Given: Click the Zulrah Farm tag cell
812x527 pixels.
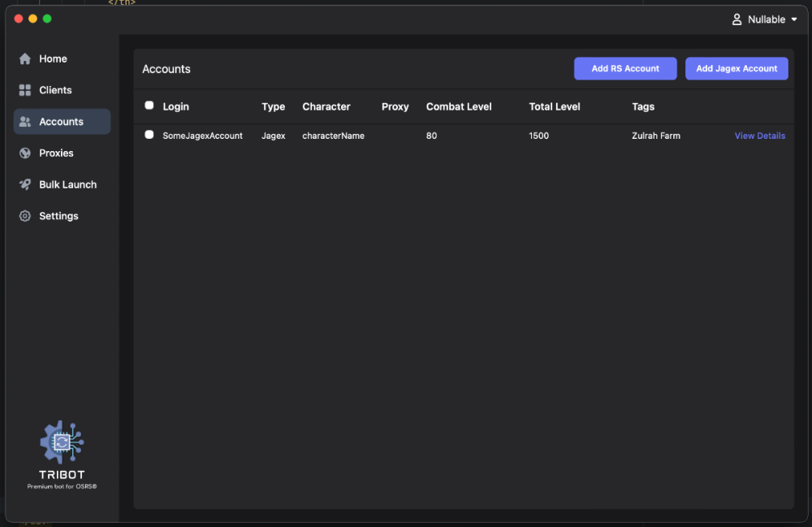Looking at the screenshot, I should 655,136.
